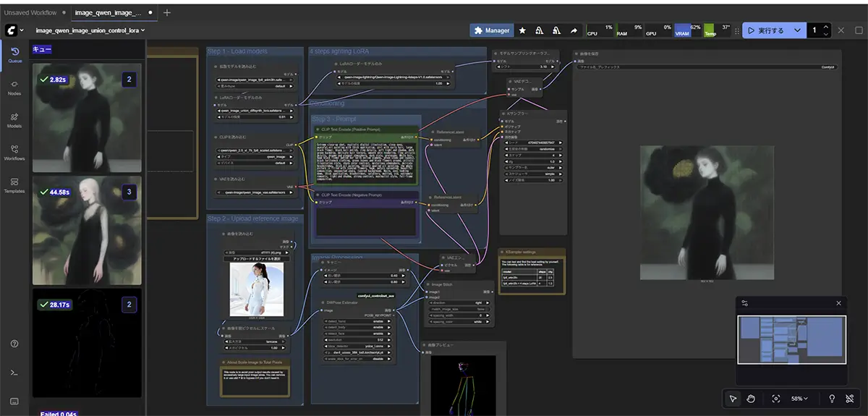Increase the batch count stepper

click(x=826, y=27)
